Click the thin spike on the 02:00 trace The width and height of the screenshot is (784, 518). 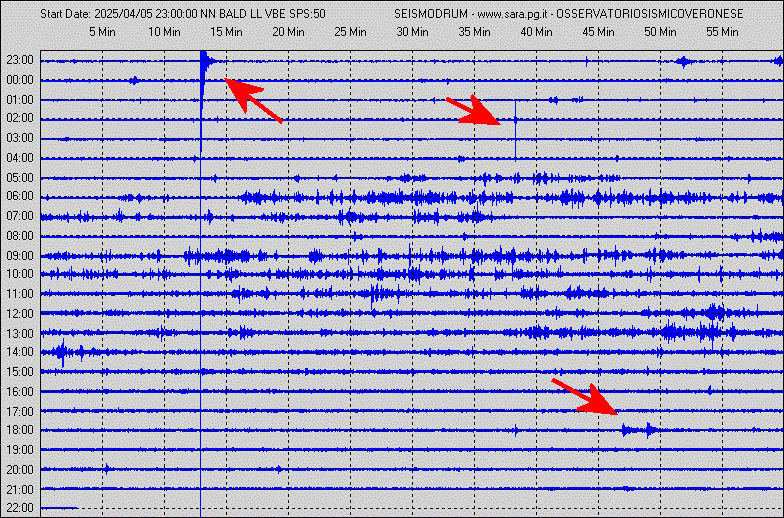click(516, 129)
